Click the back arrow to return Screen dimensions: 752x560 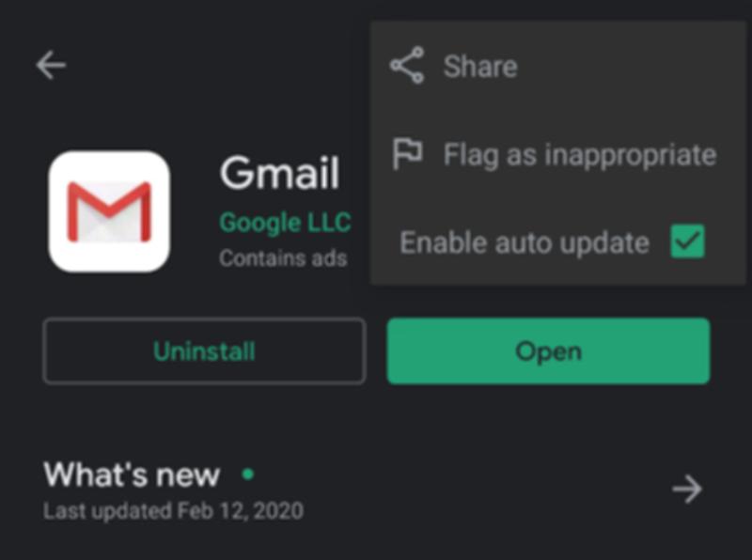pos(52,64)
